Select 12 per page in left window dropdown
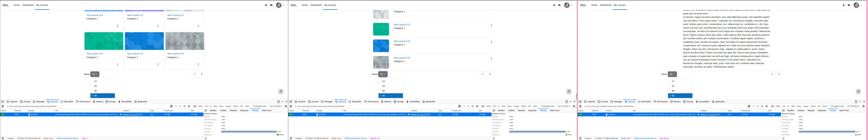This screenshot has width=868, height=140. [102, 81]
